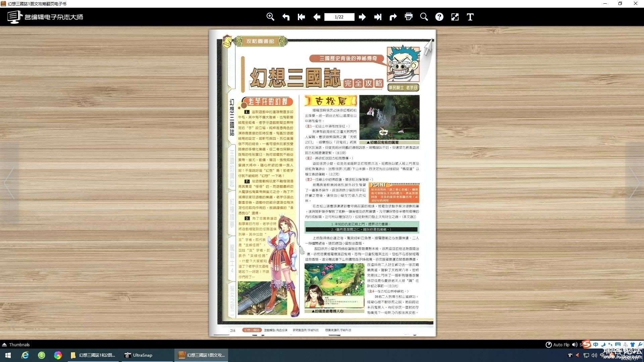Click the forward (redo arrow) icon

tap(393, 17)
